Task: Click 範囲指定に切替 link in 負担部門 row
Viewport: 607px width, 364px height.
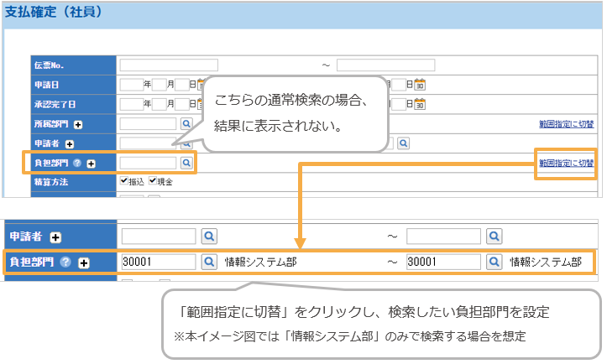Action: coord(566,163)
